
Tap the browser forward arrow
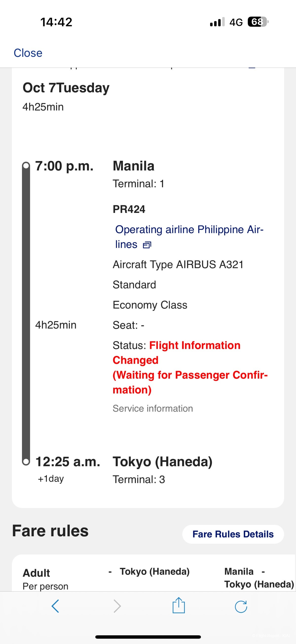click(117, 606)
